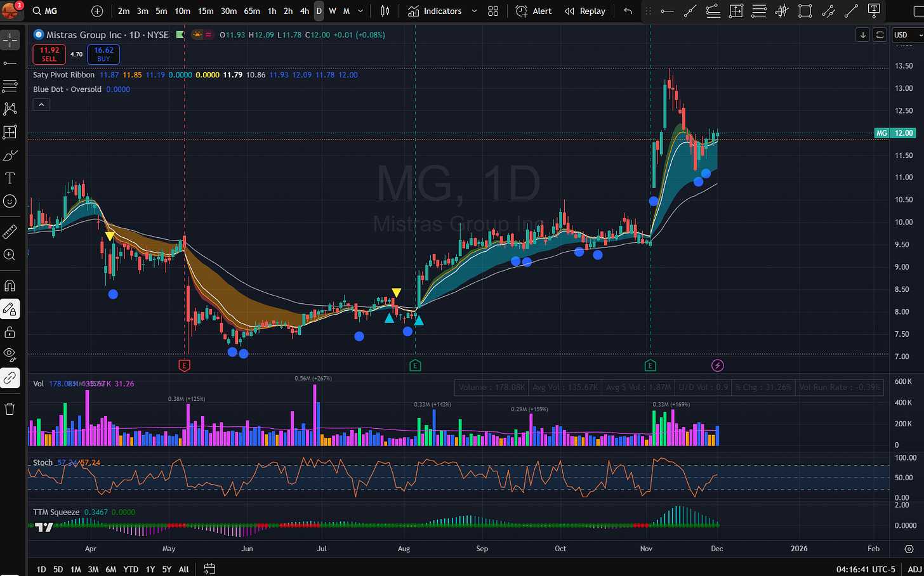Open the XABCD patterns tool group
924x576 pixels.
coord(10,109)
